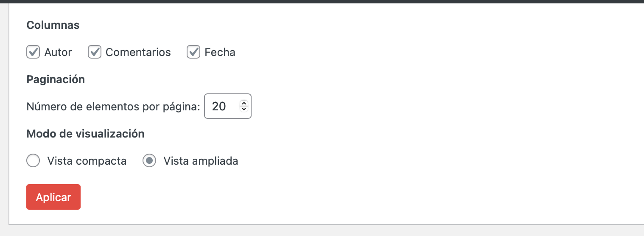Click the "Comentarios" label text
644x236 pixels.
pos(138,52)
